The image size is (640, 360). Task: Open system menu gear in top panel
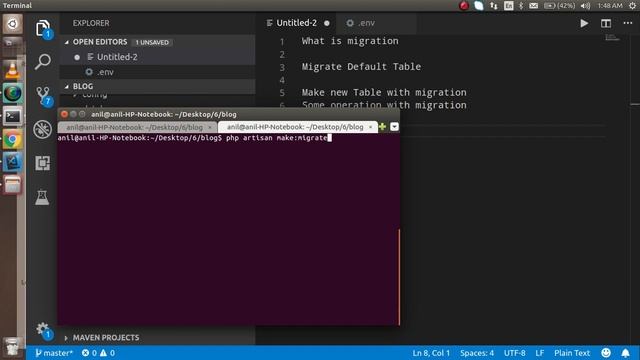pos(632,6)
